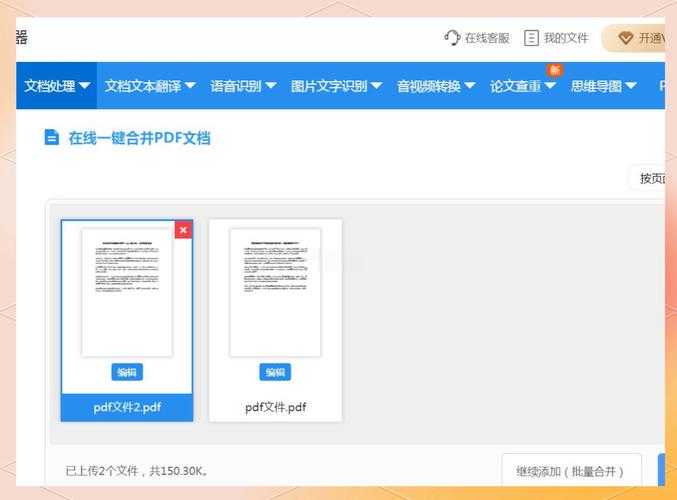677x500 pixels.
Task: Click the diamond VIP icon
Action: click(625, 38)
